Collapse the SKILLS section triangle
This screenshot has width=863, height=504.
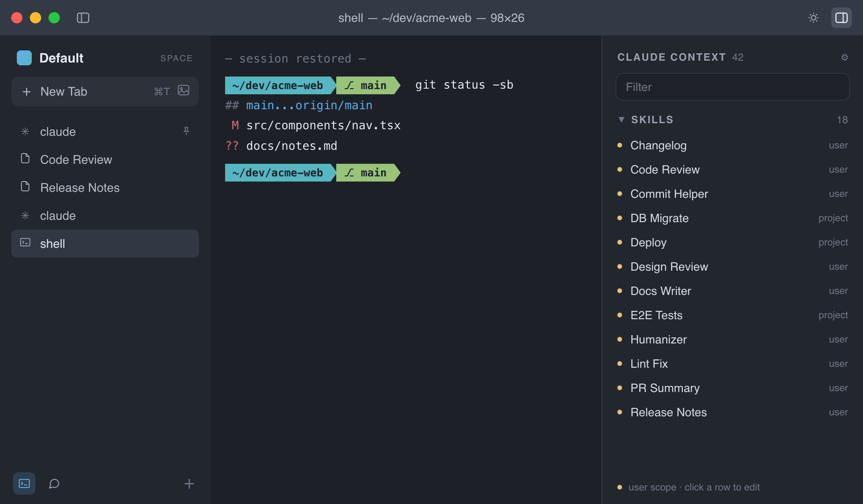coord(622,119)
